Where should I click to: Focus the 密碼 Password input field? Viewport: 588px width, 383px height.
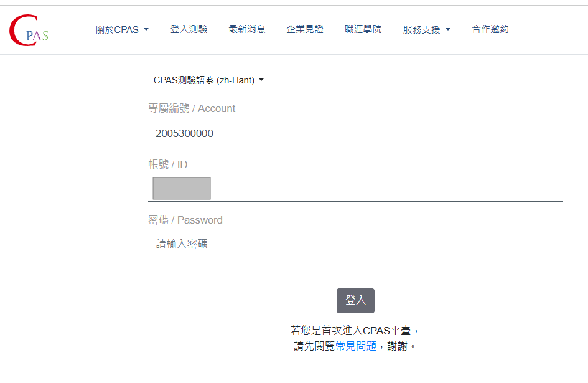tap(355, 245)
